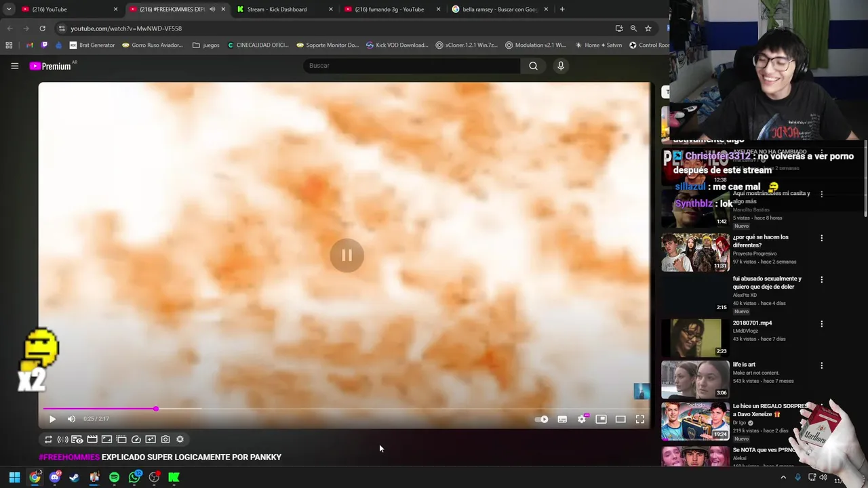Click the 'Le hice un REGALO SORPRESA' thumbnail

pos(695,421)
